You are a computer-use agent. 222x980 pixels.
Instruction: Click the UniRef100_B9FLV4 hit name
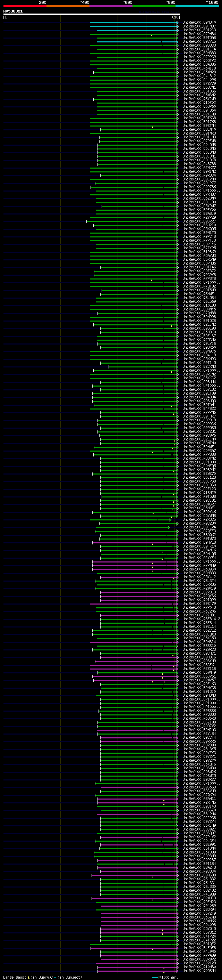199,527
